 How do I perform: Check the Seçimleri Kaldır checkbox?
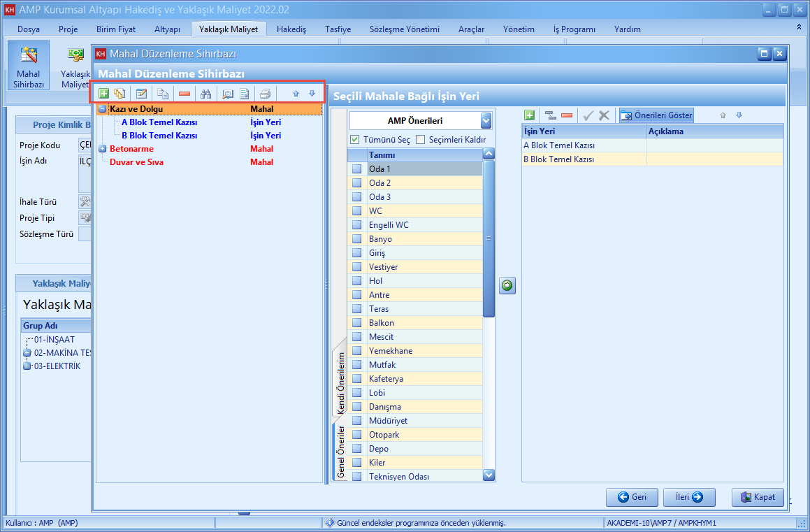click(x=421, y=140)
